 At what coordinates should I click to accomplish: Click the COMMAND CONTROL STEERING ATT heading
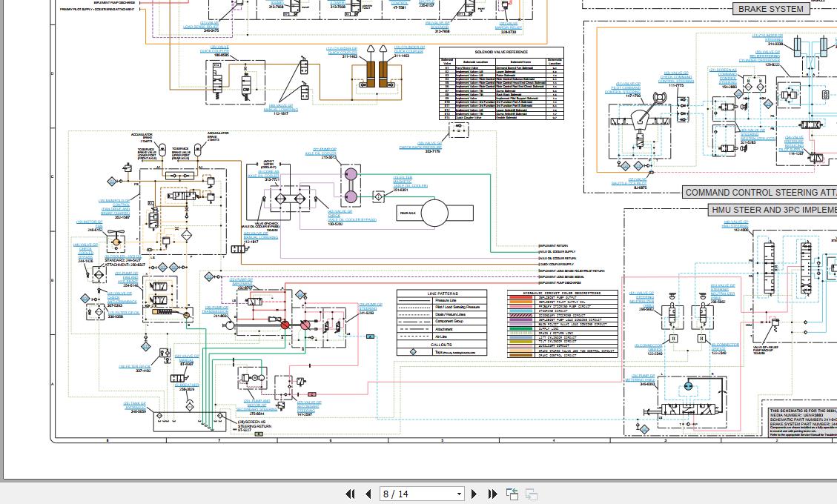(761, 192)
